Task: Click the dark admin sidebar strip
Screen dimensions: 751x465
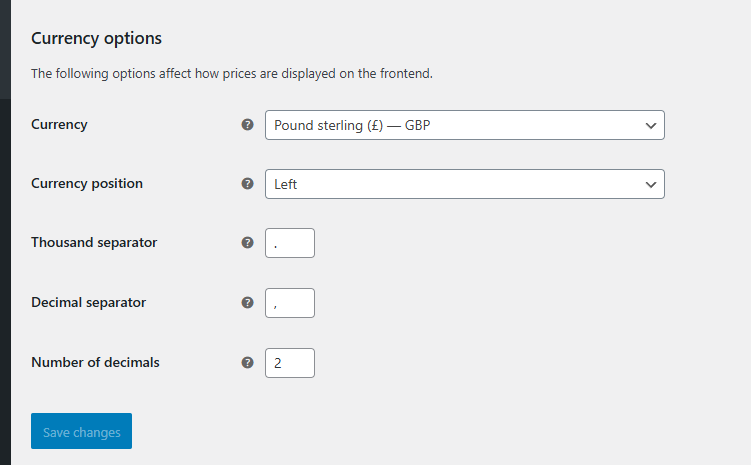Action: pos(5,232)
